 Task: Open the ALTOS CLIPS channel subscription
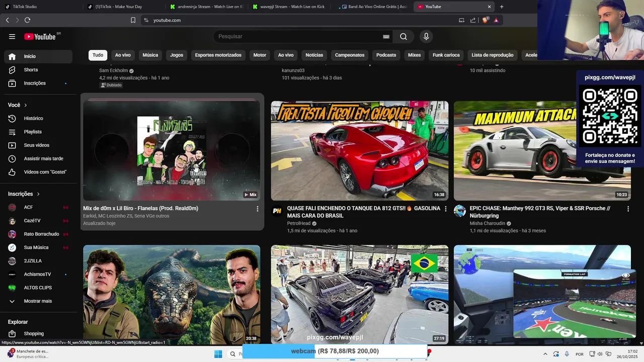[38, 288]
